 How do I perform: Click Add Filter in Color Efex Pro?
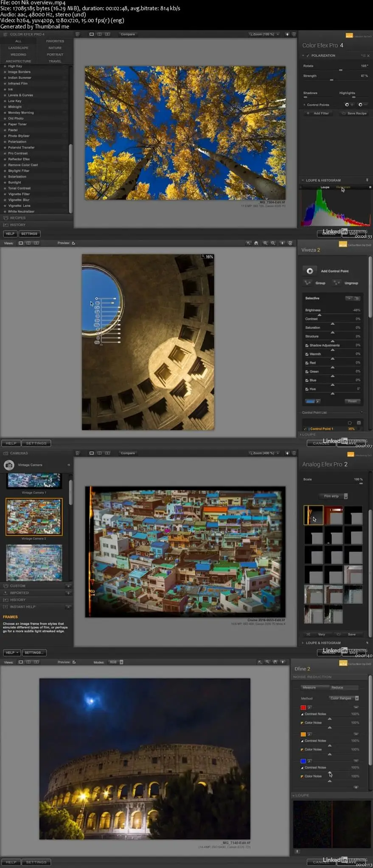pyautogui.click(x=318, y=113)
